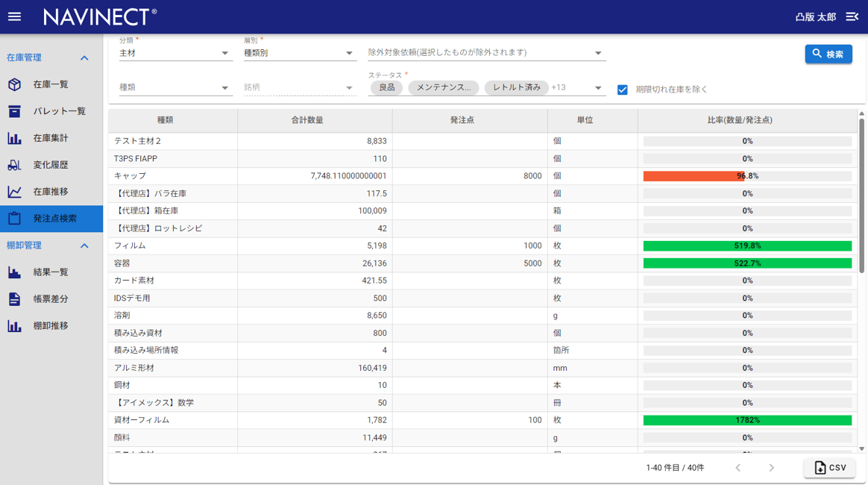Open the top-right user menu icon
This screenshot has width=868, height=485.
pos(852,16)
